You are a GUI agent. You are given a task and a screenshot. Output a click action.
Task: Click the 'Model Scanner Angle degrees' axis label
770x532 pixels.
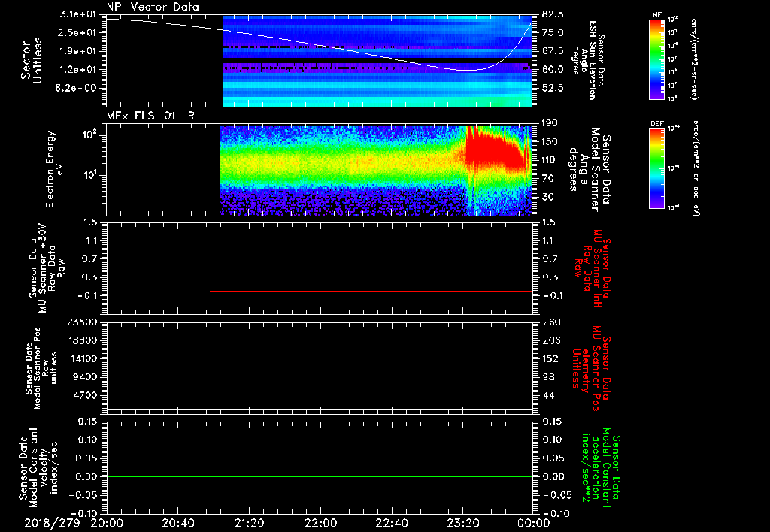tap(584, 169)
